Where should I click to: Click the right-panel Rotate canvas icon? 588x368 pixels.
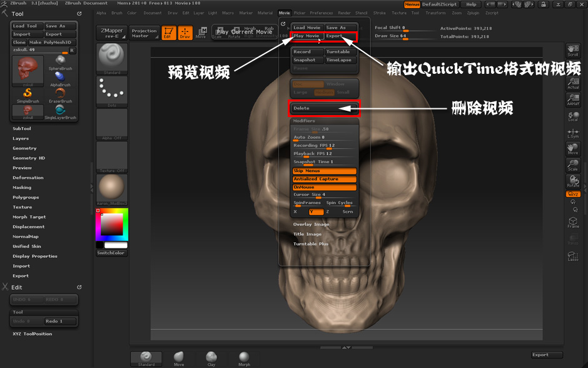(573, 181)
